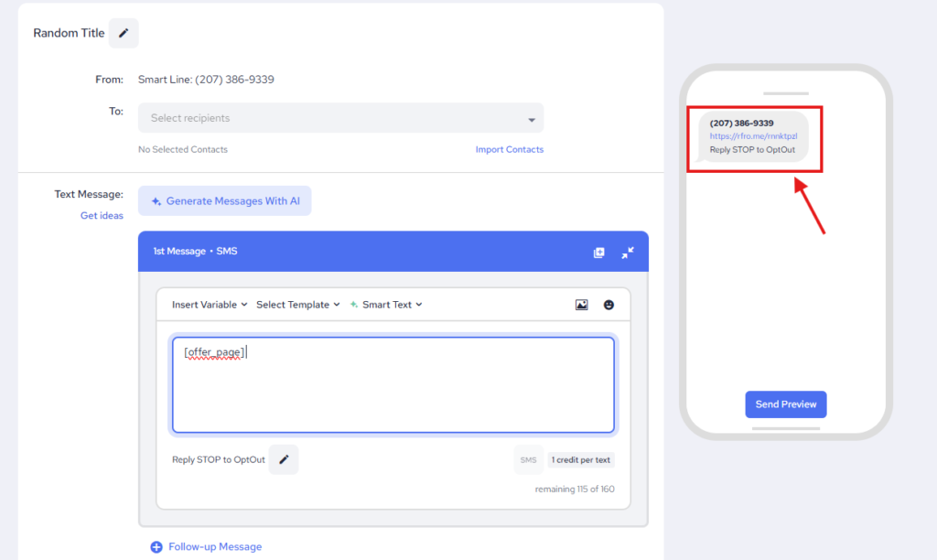Click the insert image icon
Screen dimensions: 937x560
tap(582, 305)
